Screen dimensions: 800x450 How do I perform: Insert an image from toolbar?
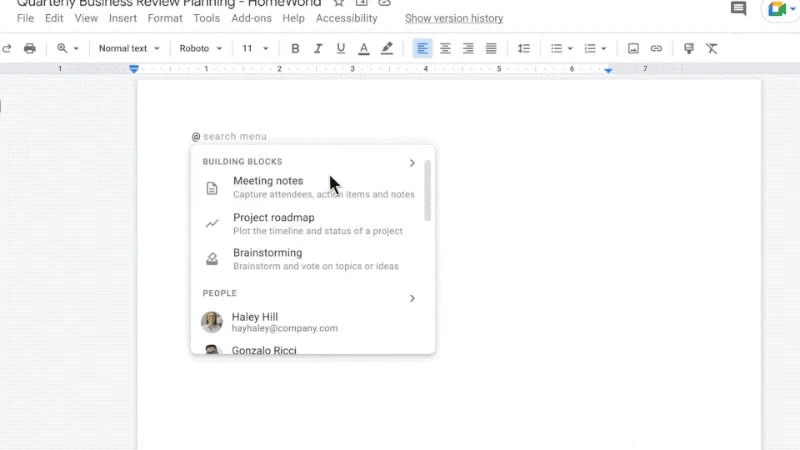point(633,48)
